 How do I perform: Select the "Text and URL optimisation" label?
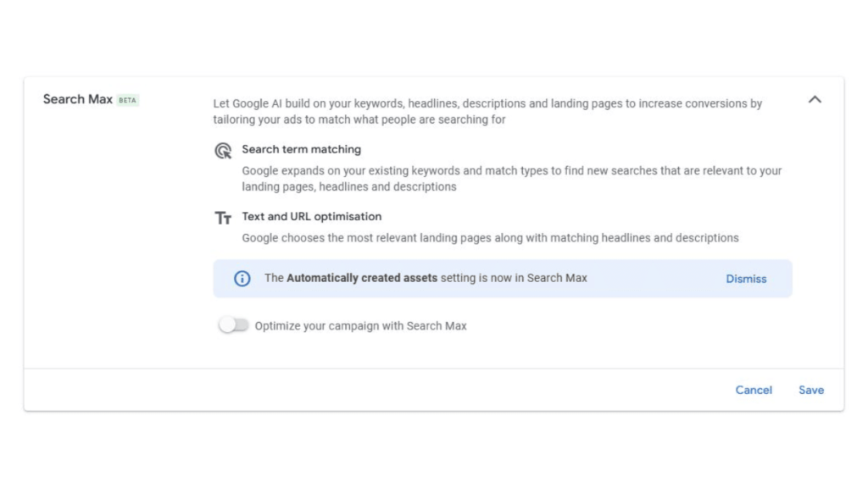(x=311, y=216)
